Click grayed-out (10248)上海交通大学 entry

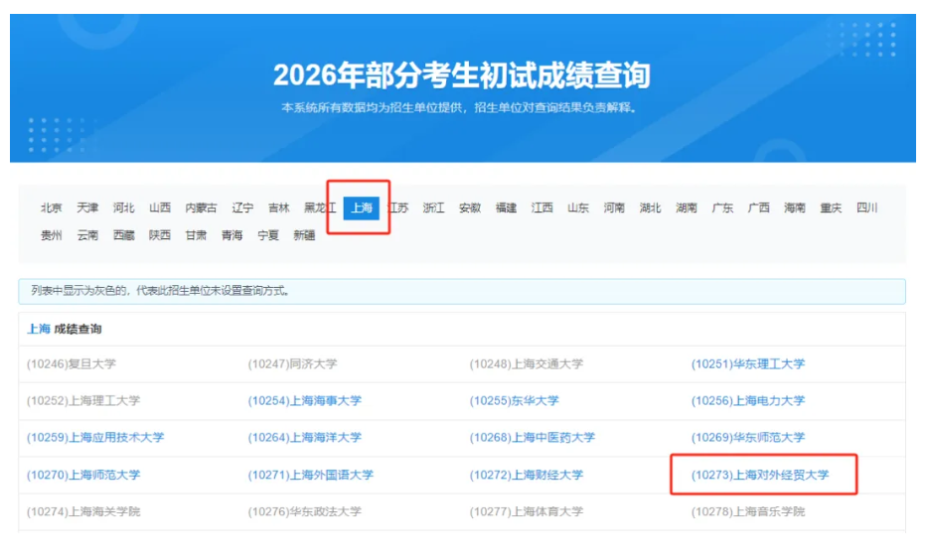(x=527, y=364)
